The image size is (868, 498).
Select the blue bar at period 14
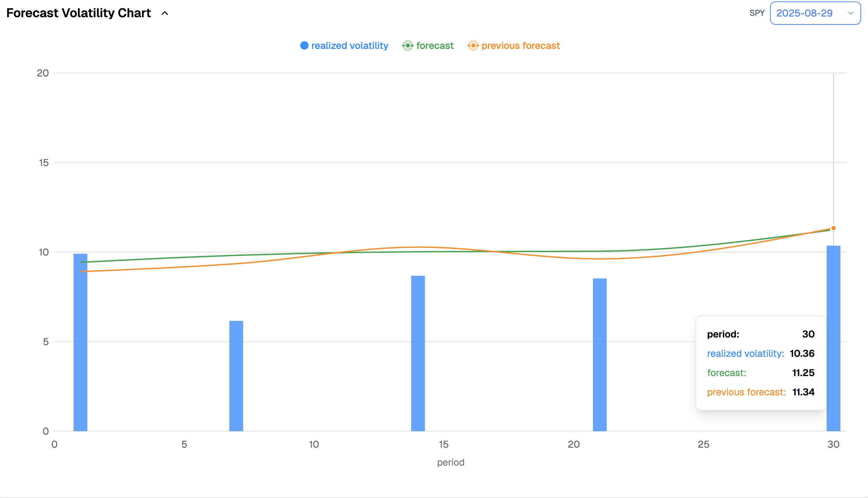point(418,353)
